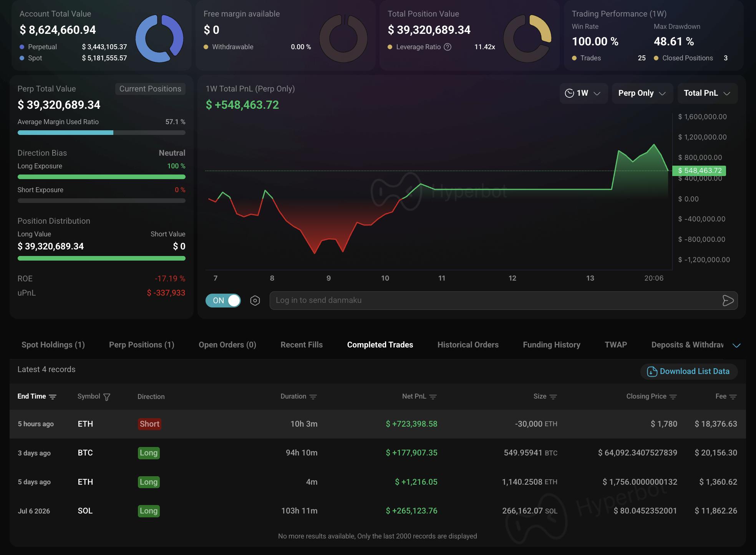Viewport: 756px width, 555px height.
Task: Sort by Net PnL column icon
Action: tap(433, 397)
